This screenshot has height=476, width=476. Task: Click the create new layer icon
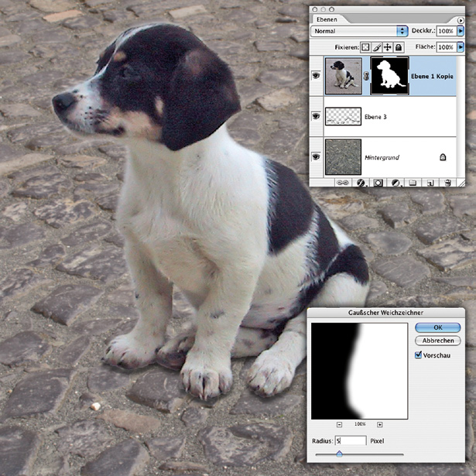pyautogui.click(x=430, y=183)
